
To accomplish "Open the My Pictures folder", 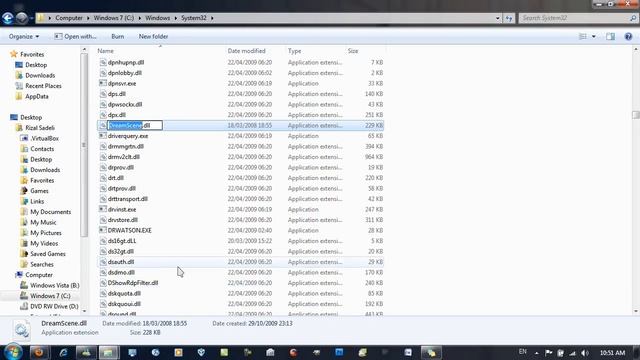I will coord(46,233).
